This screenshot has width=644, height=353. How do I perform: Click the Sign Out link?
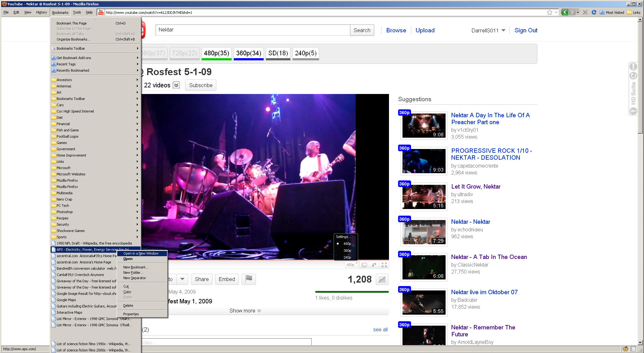pyautogui.click(x=526, y=30)
